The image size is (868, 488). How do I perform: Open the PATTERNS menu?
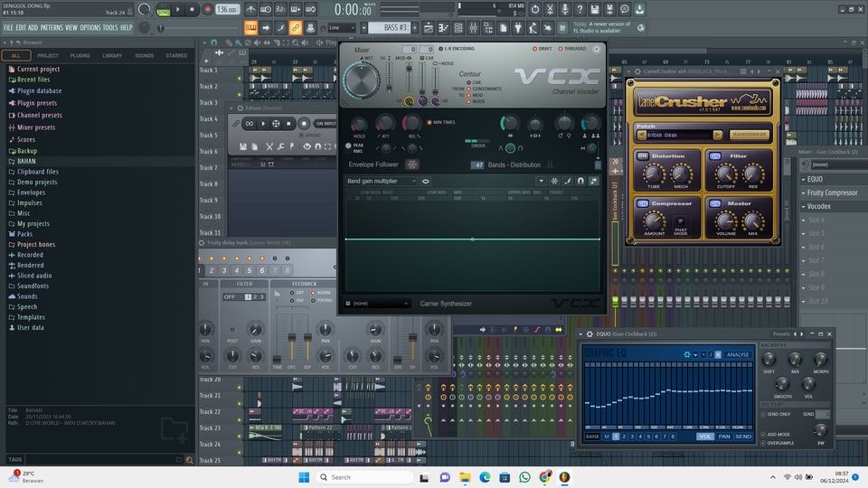(x=52, y=28)
